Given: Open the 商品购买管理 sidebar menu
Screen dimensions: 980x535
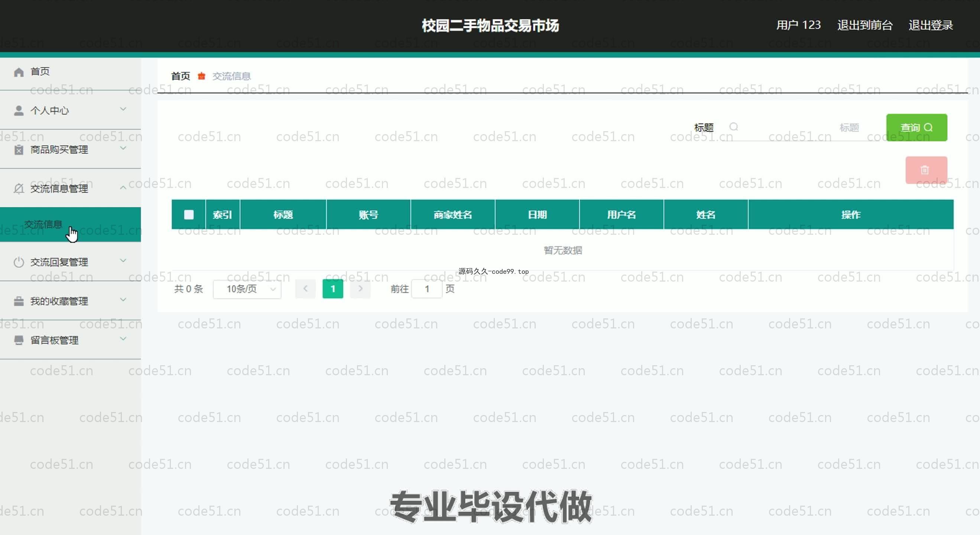Looking at the screenshot, I should click(70, 150).
